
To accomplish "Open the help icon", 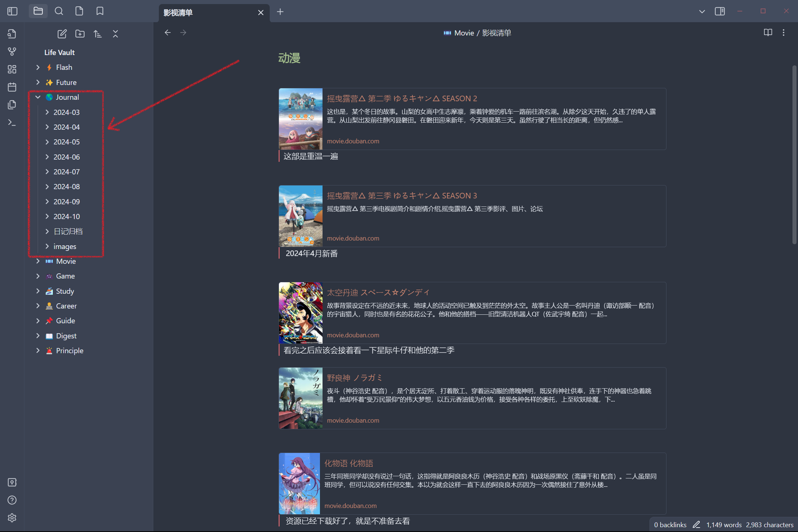I will tap(12, 500).
